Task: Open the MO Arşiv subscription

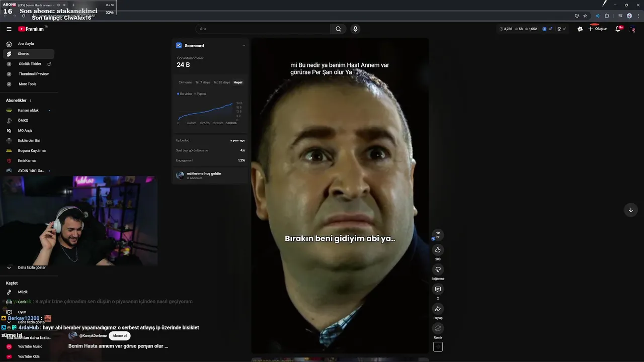Action: (x=29, y=131)
